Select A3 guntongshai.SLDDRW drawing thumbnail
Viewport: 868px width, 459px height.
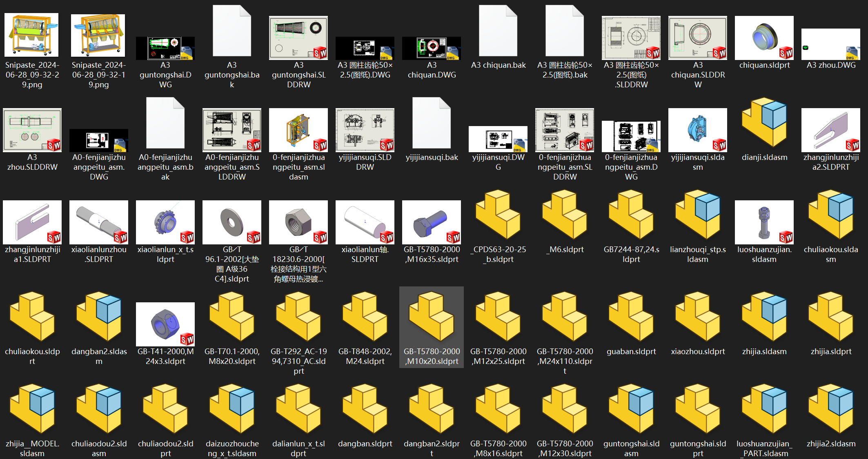coord(298,38)
